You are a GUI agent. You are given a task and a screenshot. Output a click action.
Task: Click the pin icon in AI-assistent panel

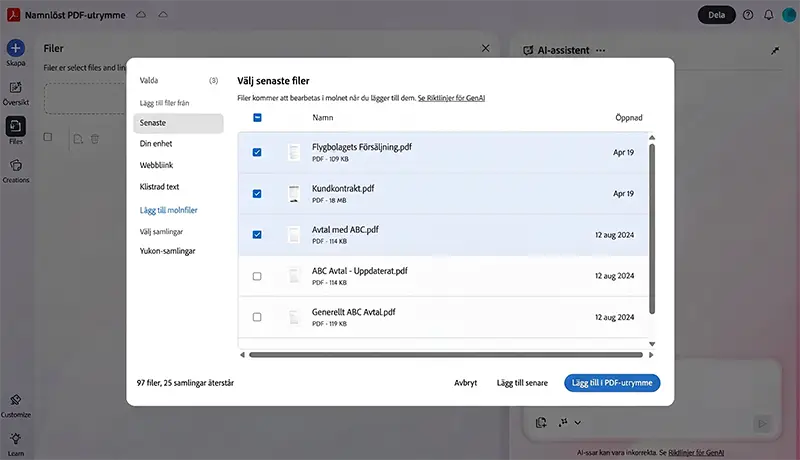(775, 50)
